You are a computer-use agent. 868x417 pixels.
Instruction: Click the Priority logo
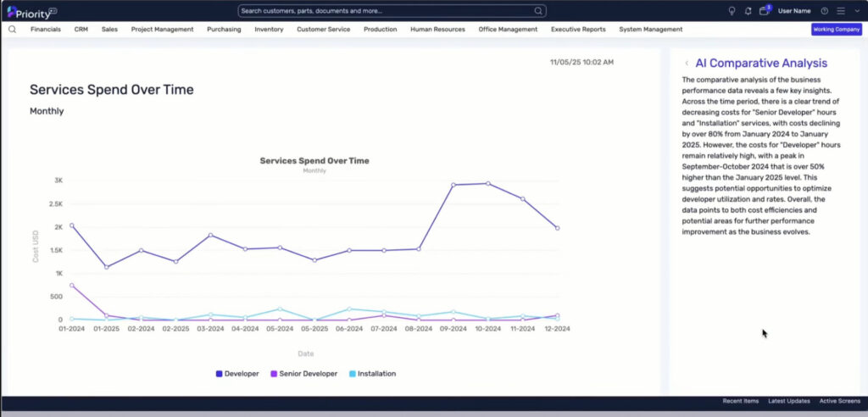click(31, 12)
